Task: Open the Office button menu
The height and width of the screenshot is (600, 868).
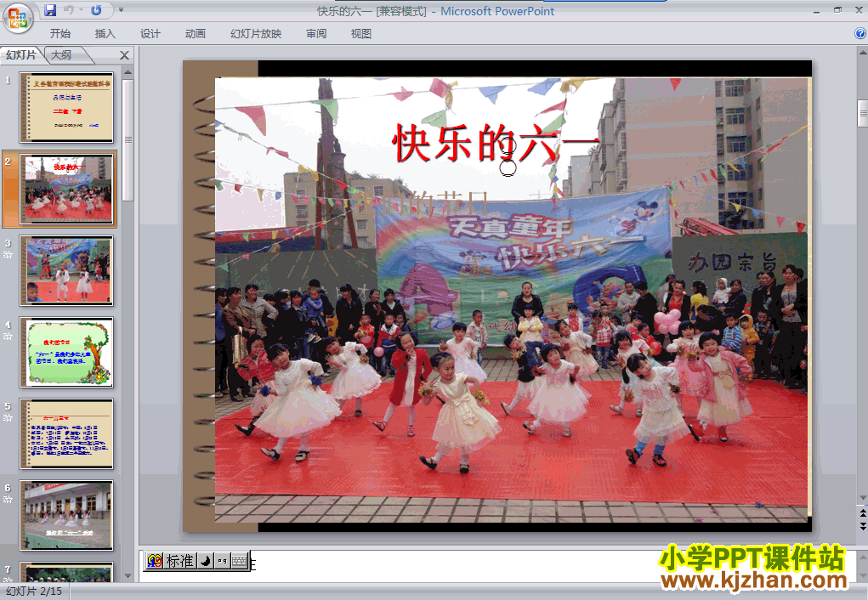Action: (x=18, y=18)
